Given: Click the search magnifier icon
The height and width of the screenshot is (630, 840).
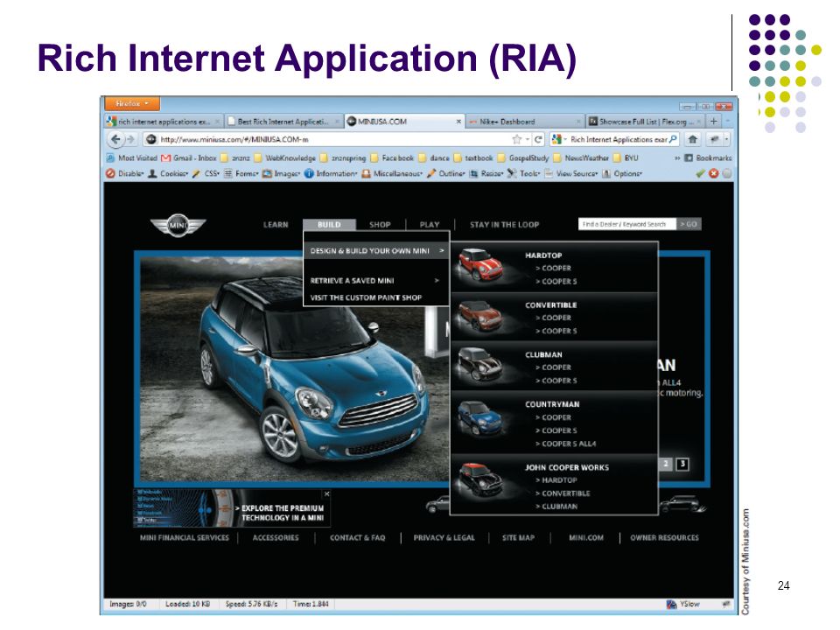Looking at the screenshot, I should 674,139.
